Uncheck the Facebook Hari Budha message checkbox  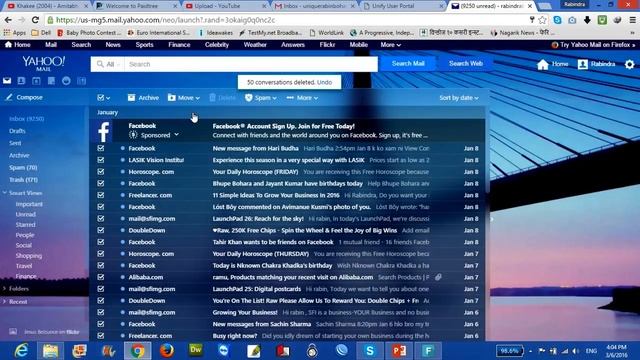tap(101, 148)
